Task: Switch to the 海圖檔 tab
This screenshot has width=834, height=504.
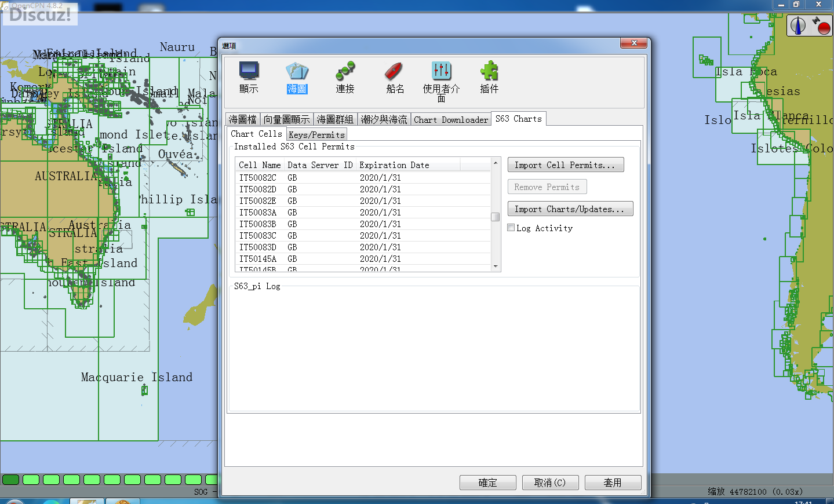Action: 242,119
